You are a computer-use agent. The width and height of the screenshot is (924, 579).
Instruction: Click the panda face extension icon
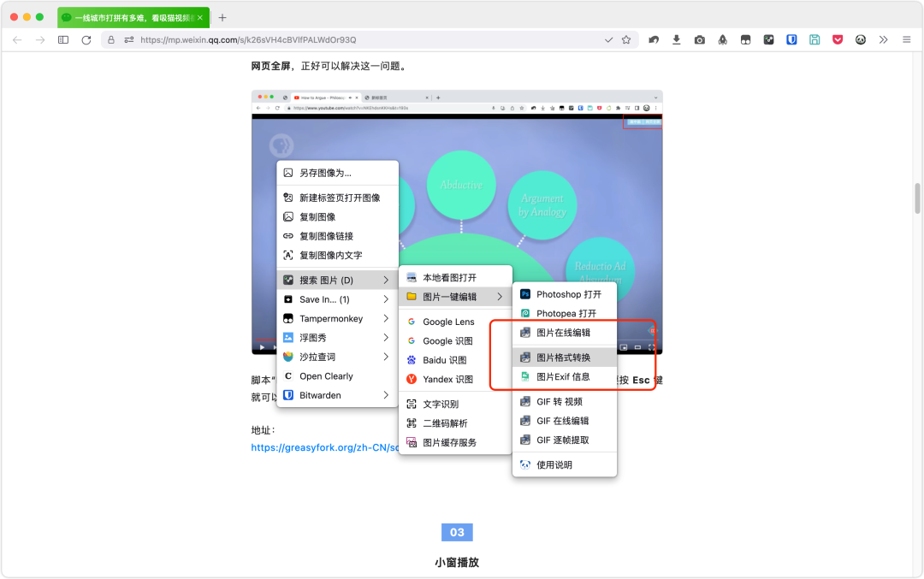[861, 40]
